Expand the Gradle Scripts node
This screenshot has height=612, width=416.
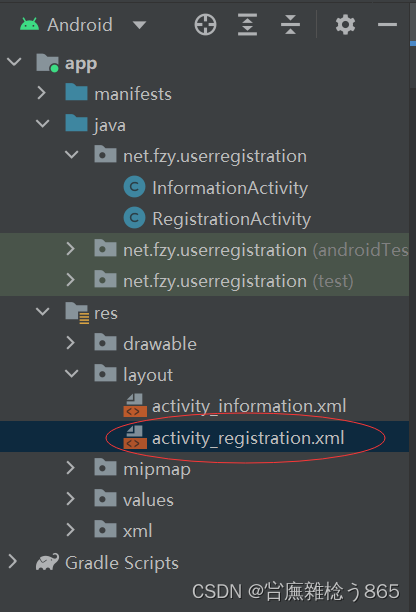click(x=13, y=561)
